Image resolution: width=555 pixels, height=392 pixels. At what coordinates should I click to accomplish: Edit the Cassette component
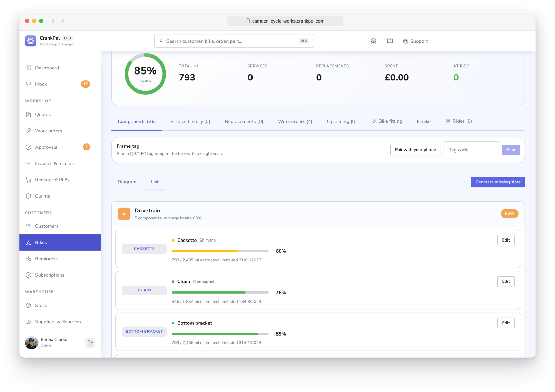[506, 240]
